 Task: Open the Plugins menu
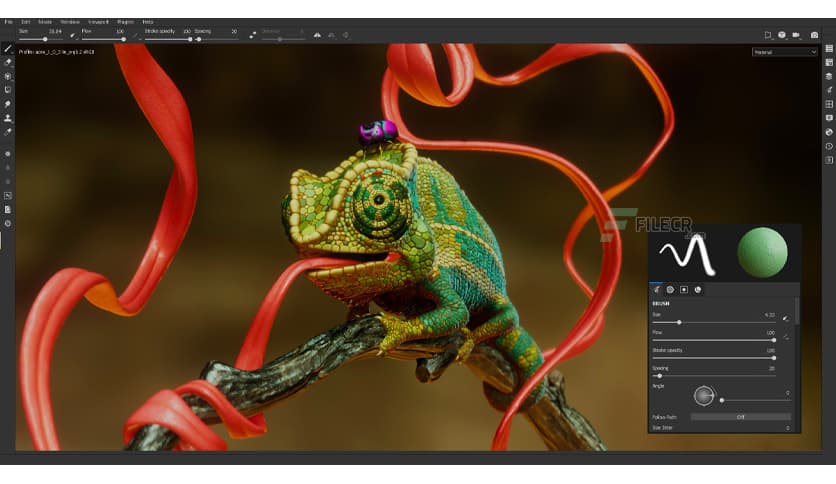[126, 22]
